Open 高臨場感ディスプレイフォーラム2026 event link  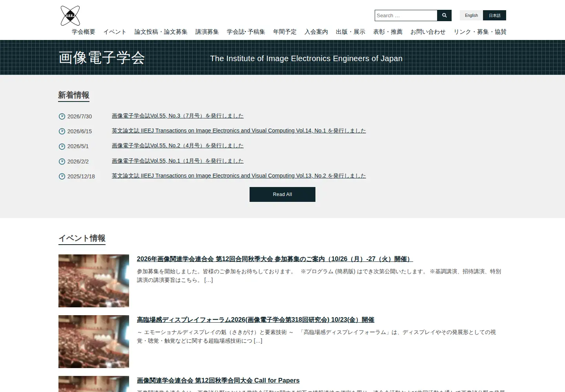255,319
